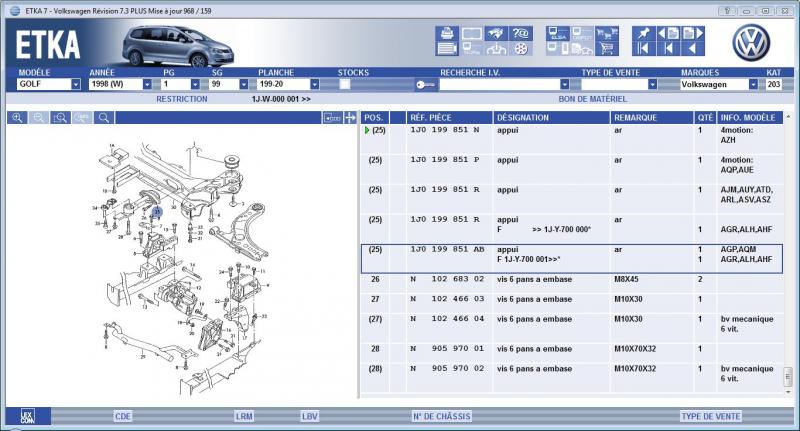Click the DÉSIGNATION column header
Image resolution: width=800 pixels, height=431 pixels.
click(552, 118)
